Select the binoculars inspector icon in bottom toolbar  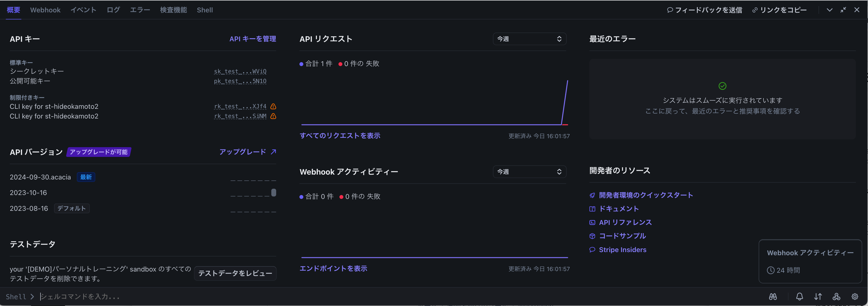[x=773, y=296]
